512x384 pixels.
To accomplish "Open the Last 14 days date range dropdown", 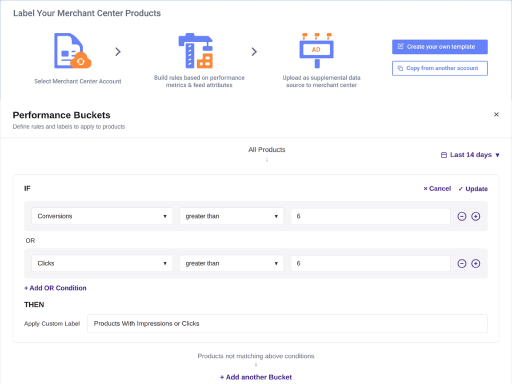I will tap(470, 155).
